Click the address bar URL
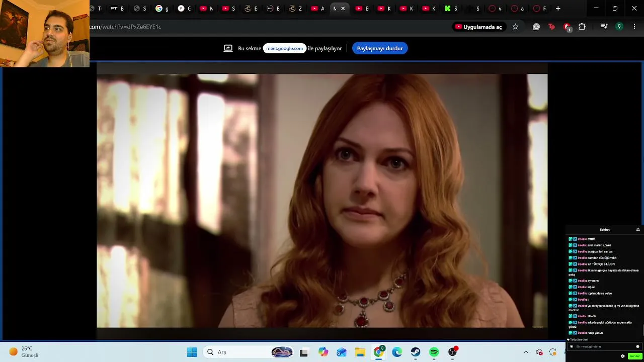The image size is (644, 362). 126,27
